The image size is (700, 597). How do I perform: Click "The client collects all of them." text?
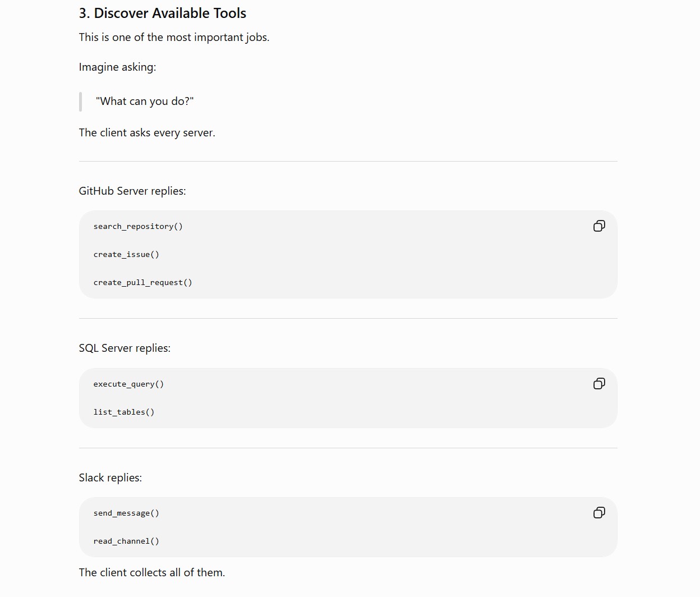coord(152,573)
